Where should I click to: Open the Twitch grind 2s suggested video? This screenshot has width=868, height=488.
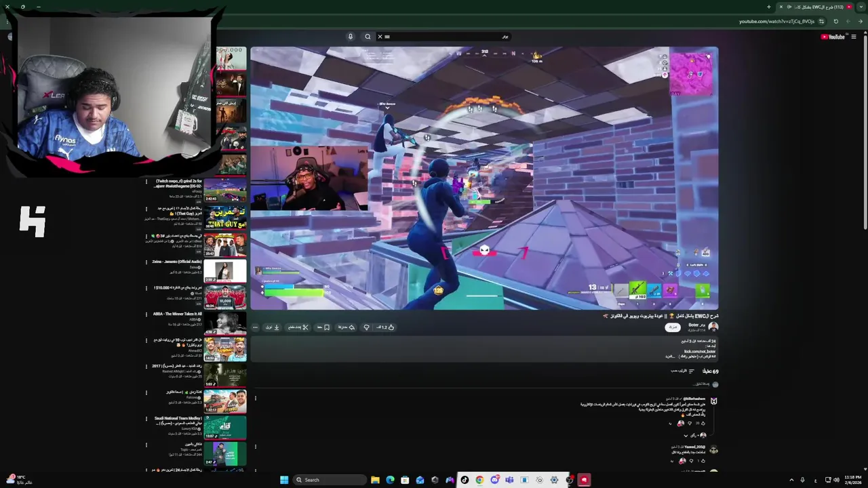[x=225, y=191]
